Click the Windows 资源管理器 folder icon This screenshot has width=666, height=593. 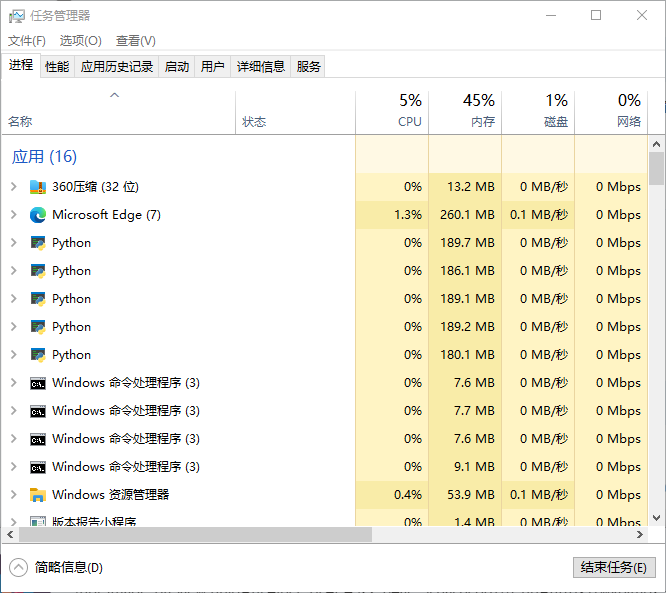click(38, 495)
